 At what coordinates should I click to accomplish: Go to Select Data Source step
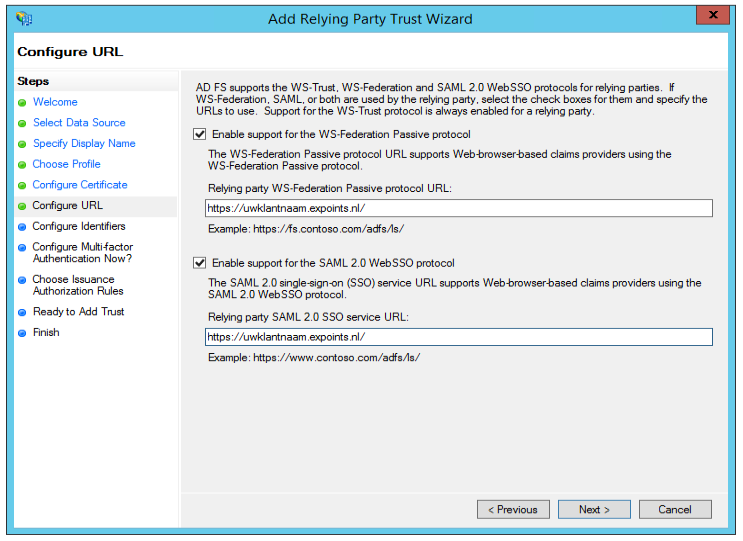[79, 123]
